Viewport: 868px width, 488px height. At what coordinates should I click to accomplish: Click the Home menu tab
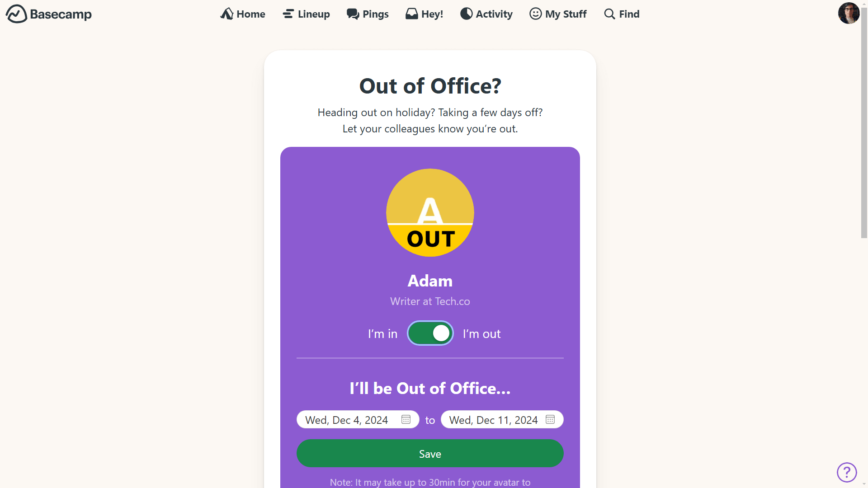tap(243, 14)
